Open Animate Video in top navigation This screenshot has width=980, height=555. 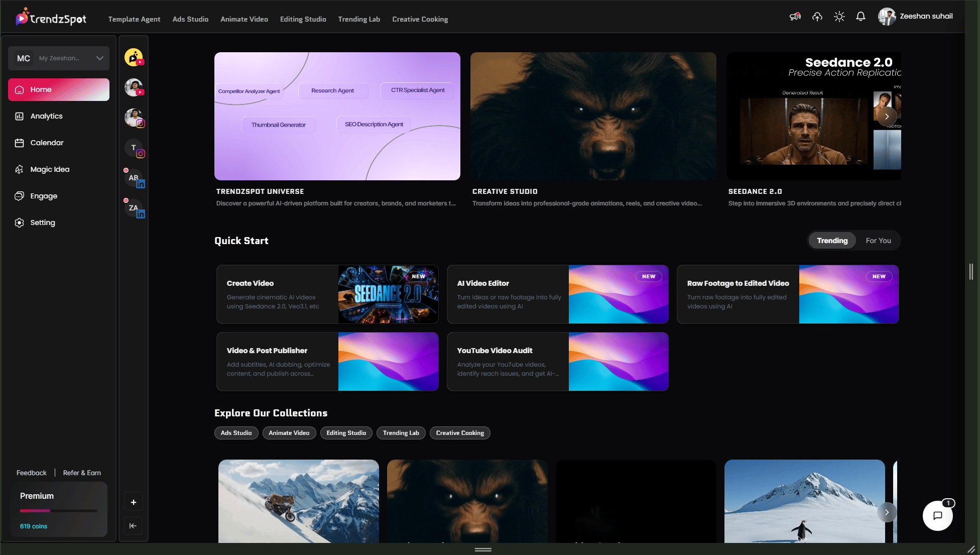(x=244, y=19)
